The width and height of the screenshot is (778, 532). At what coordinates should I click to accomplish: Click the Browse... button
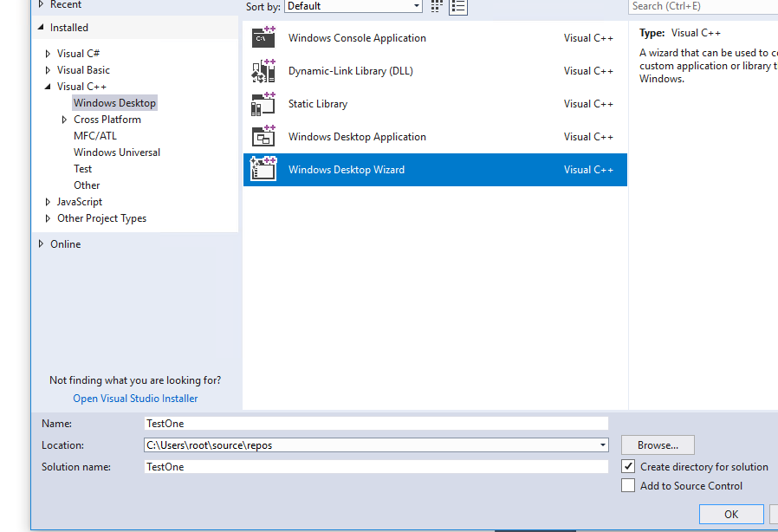tap(658, 445)
